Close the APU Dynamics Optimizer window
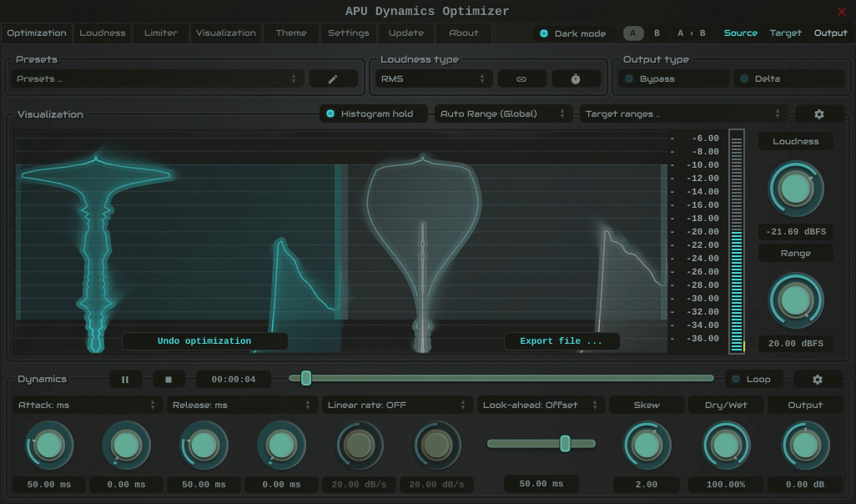Viewport: 856px width, 504px height. coord(841,11)
